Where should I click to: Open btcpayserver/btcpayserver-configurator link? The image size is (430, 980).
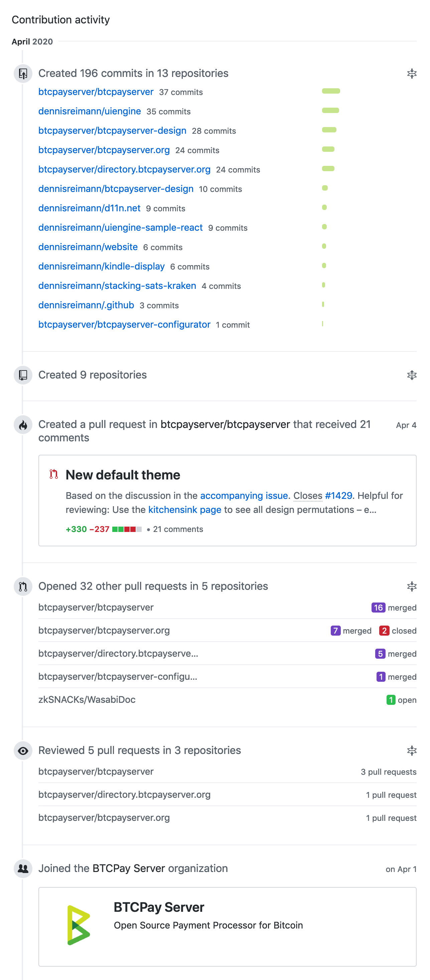(x=124, y=325)
